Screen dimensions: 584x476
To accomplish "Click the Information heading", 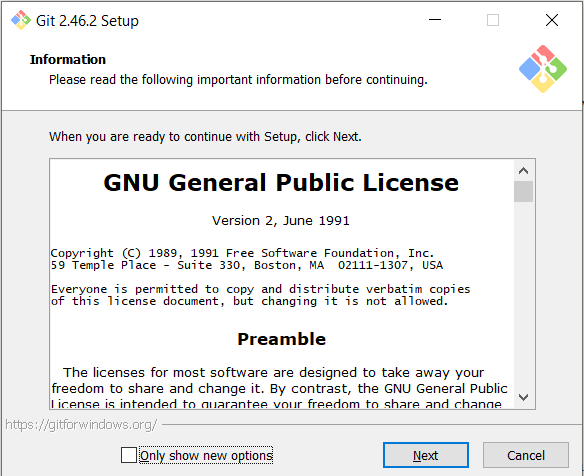I will pyautogui.click(x=68, y=60).
